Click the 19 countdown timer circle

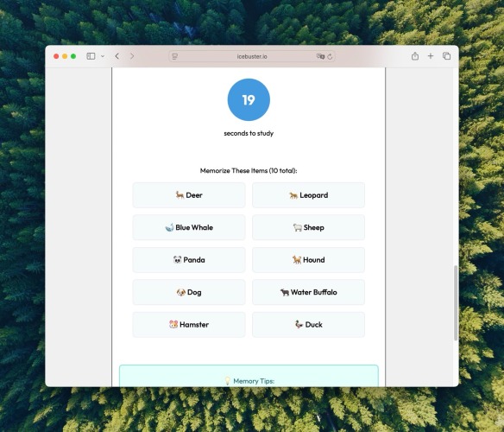pos(249,99)
